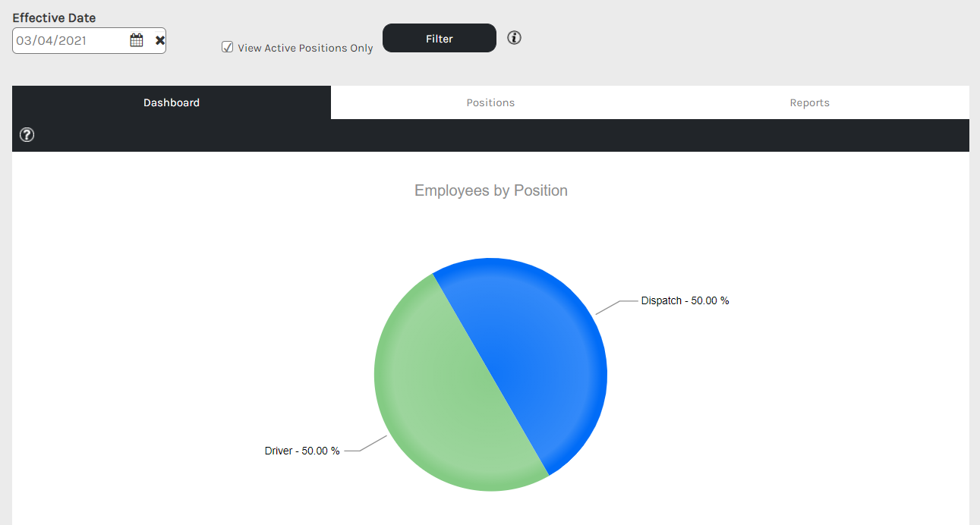The height and width of the screenshot is (525, 980).
Task: Click the info icon beside Filter
Action: pyautogui.click(x=515, y=38)
